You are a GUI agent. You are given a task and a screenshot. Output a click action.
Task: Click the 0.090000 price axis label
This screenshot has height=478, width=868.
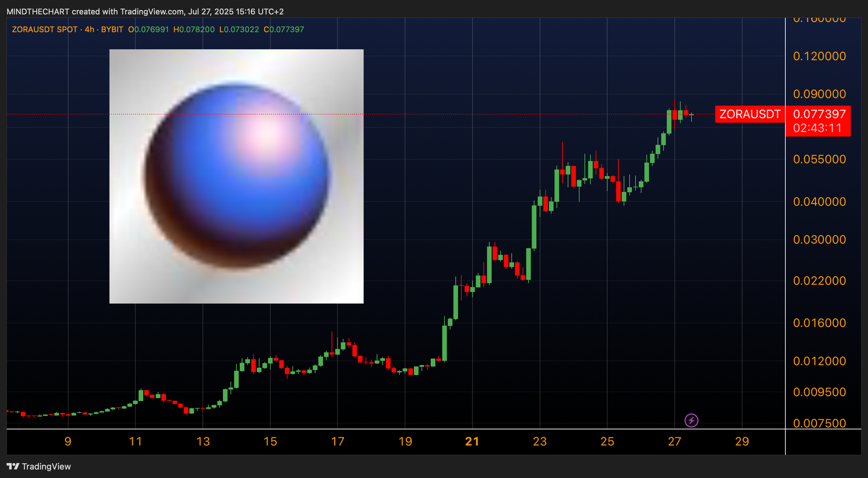point(819,94)
